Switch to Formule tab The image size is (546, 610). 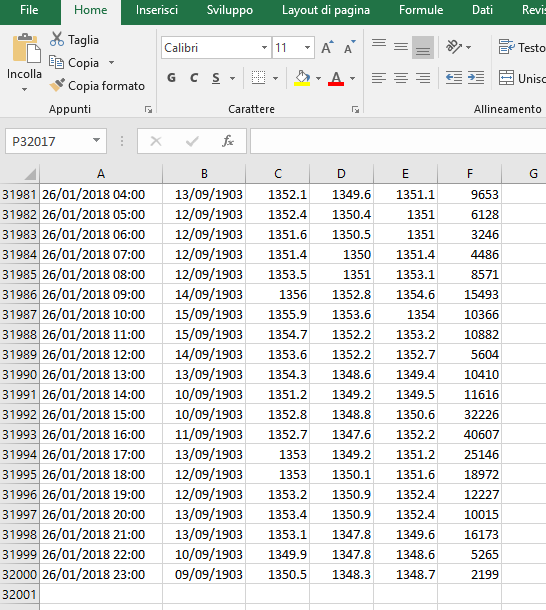click(x=421, y=10)
